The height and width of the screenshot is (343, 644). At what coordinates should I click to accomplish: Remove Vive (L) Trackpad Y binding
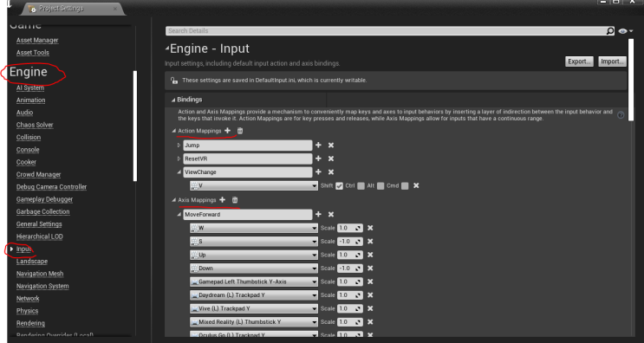tap(370, 308)
